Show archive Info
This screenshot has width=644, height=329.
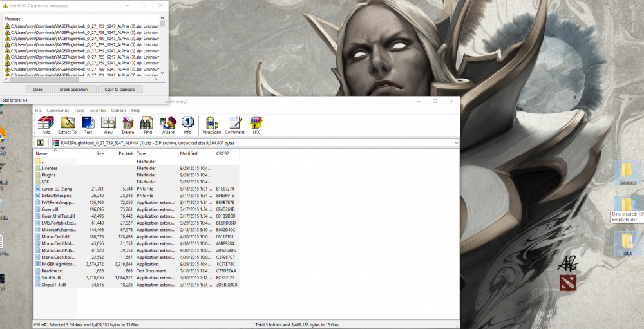[187, 125]
